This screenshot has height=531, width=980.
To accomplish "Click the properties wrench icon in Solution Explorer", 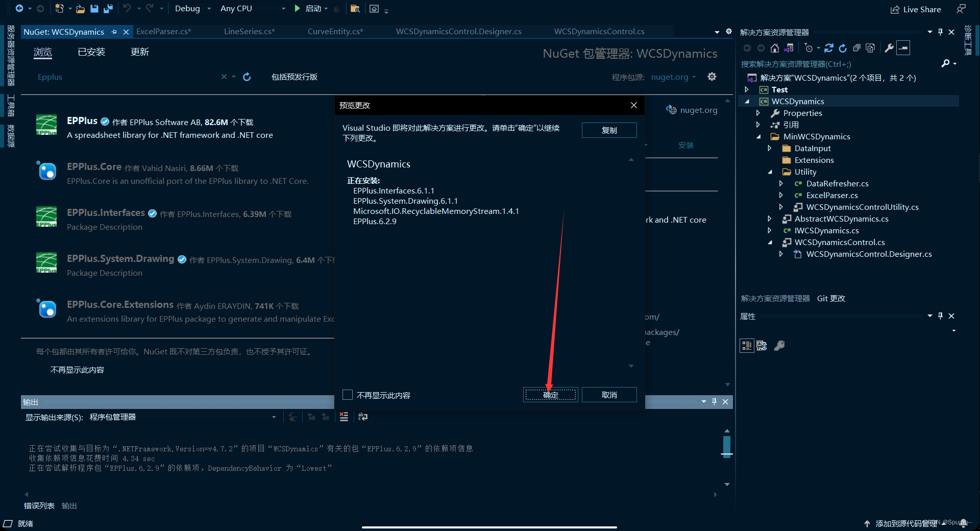I will click(889, 48).
